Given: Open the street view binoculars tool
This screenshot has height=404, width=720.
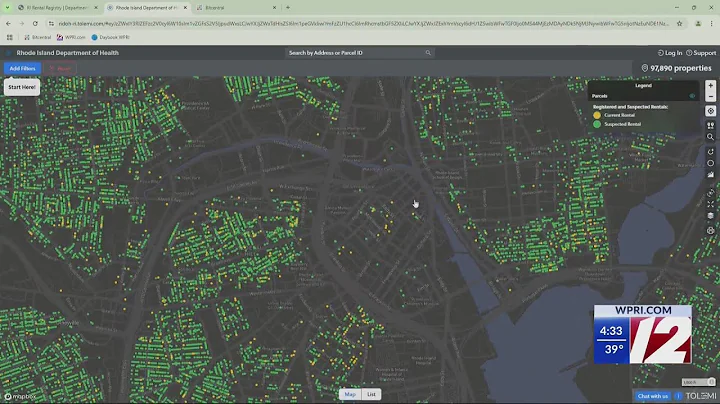Looking at the screenshot, I should point(710,125).
